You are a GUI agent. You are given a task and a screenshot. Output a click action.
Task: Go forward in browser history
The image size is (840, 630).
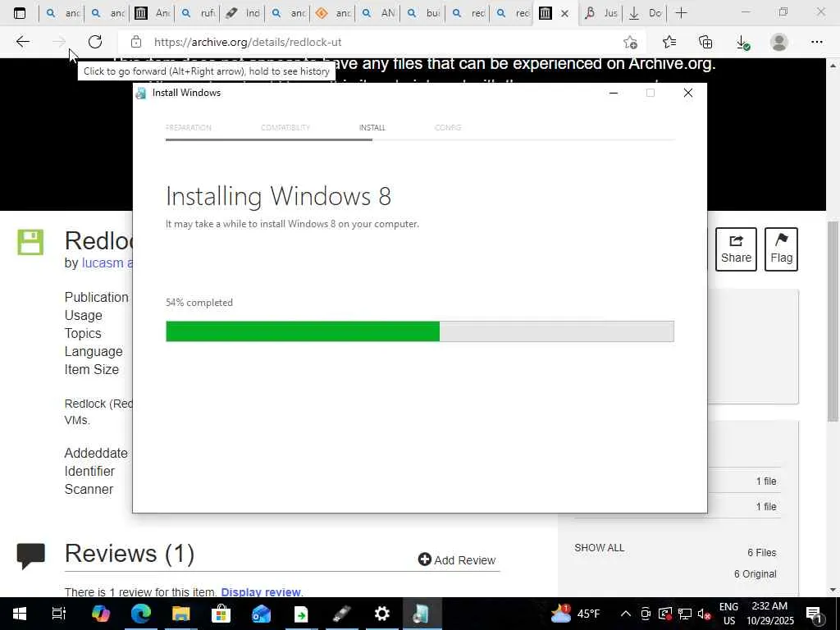click(x=59, y=42)
